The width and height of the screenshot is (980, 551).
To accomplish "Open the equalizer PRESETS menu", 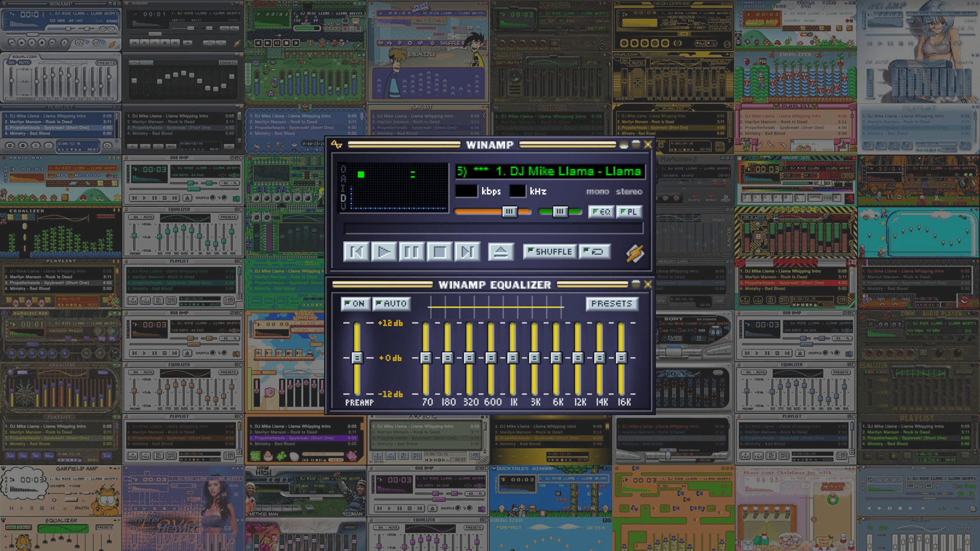I will point(612,304).
